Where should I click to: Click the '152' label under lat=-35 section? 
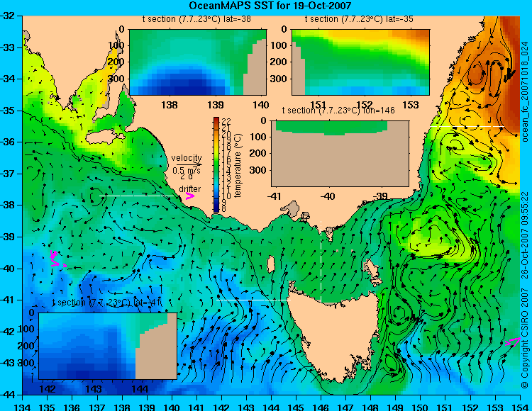tap(365, 105)
